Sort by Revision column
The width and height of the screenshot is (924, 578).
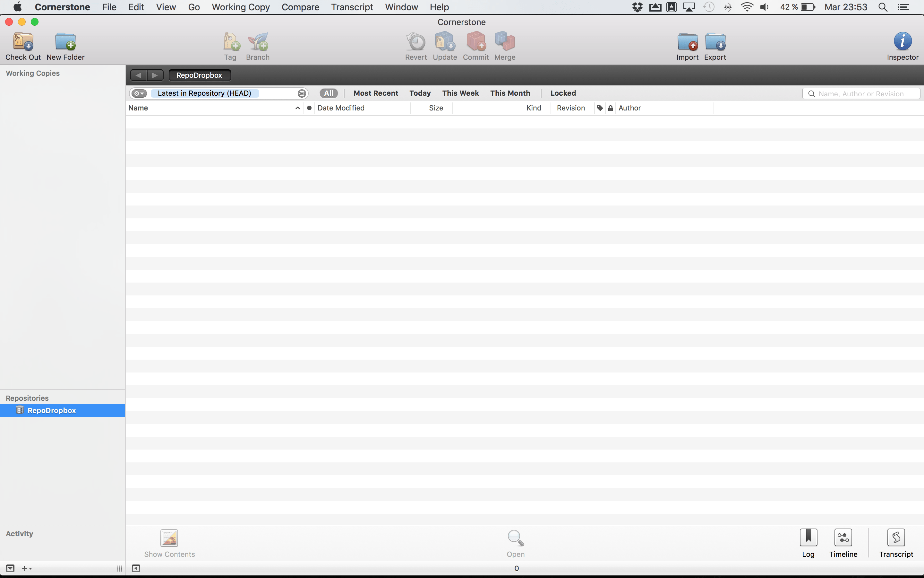[x=572, y=108]
